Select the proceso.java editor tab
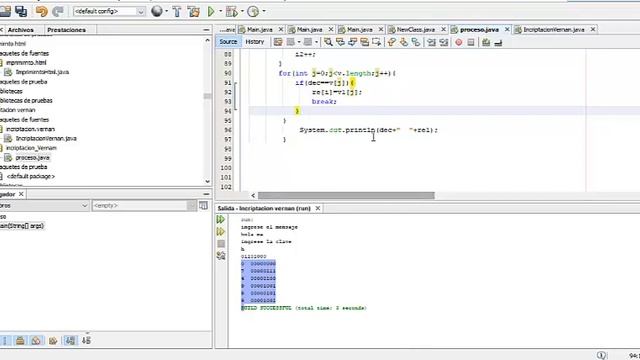The image size is (640, 360). tap(479, 29)
